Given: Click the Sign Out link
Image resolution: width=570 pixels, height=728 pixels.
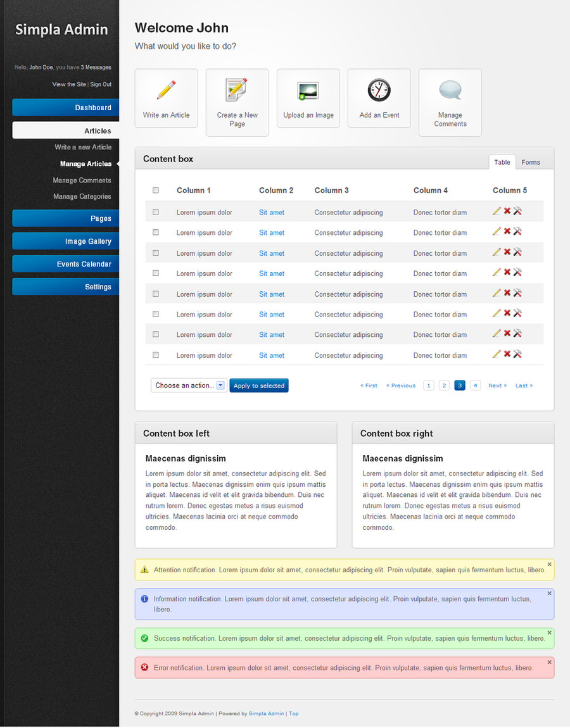Looking at the screenshot, I should point(101,84).
